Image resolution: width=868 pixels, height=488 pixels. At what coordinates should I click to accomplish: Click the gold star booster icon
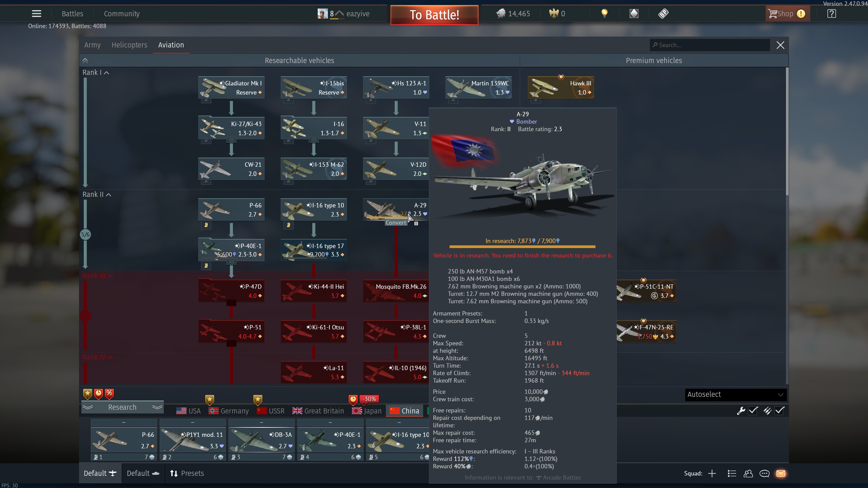[x=87, y=394]
